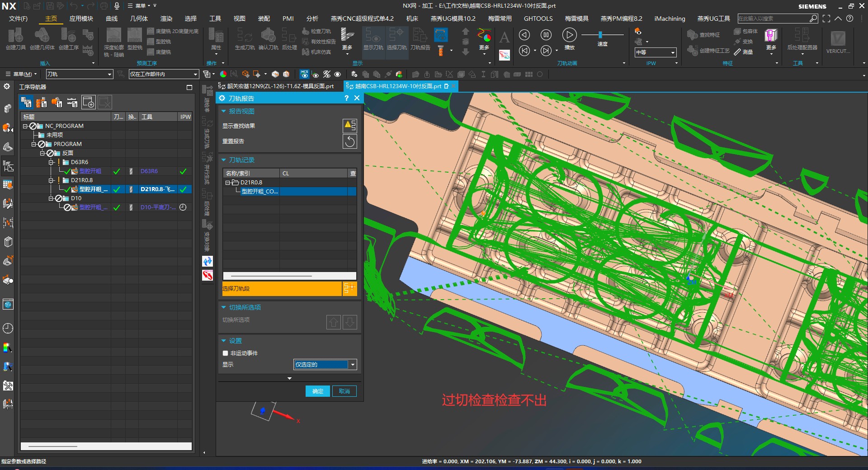
Task: Switch to Machining Method View icon in navigator
Action: coord(72,103)
